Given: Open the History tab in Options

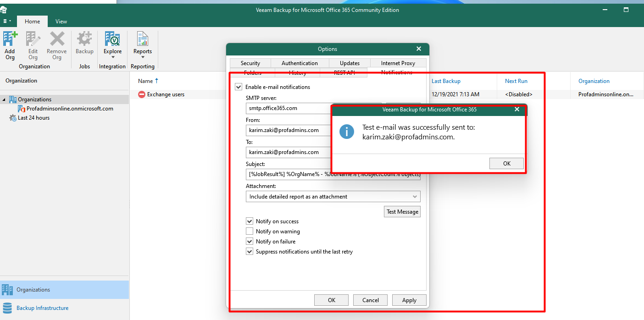Looking at the screenshot, I should tap(298, 72).
